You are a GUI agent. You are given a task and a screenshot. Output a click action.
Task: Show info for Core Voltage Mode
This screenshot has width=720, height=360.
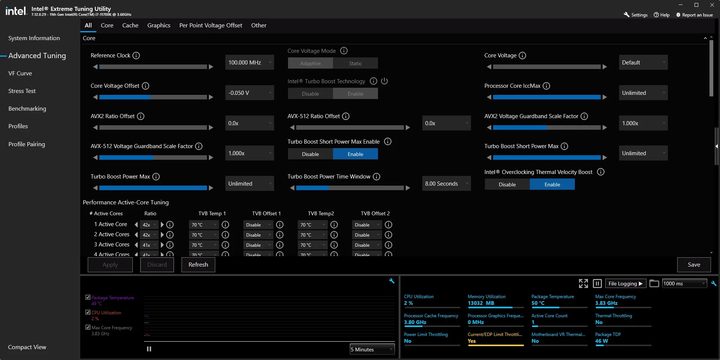click(343, 51)
